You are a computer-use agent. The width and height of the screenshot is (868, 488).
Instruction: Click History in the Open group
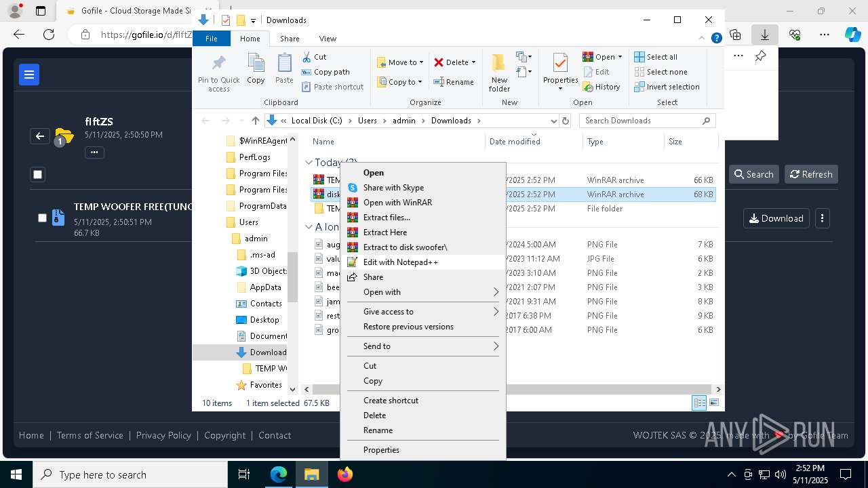601,87
